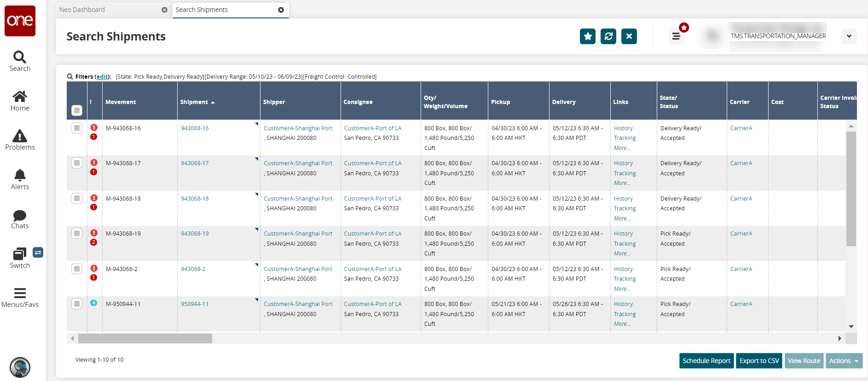Screen dimensions: 868x381
Task: Select checkbox for M-943068-16
Action: [x=77, y=128]
